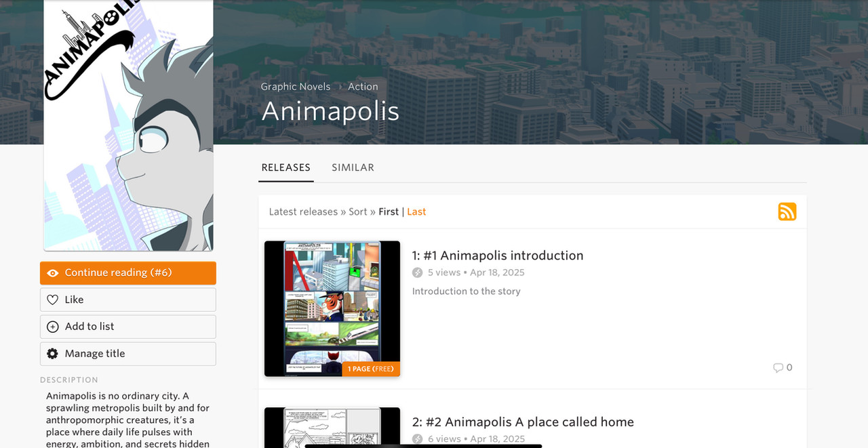Open release #2 Animapolis A place called home
Image resolution: width=868 pixels, height=448 pixels.
(x=523, y=422)
